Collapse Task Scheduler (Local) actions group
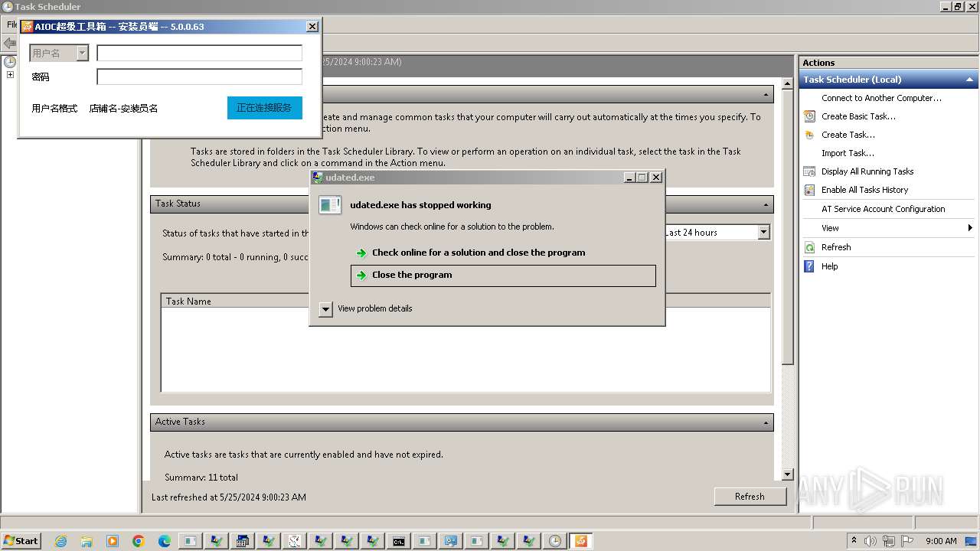The height and width of the screenshot is (551, 980). tap(970, 80)
